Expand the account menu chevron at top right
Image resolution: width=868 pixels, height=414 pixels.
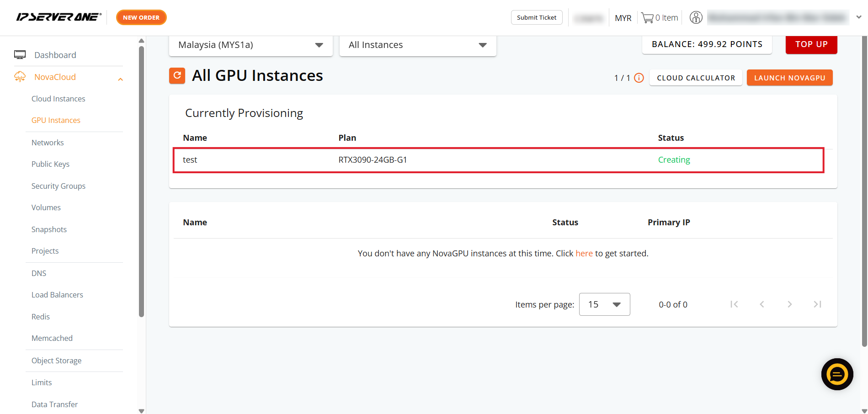[859, 17]
